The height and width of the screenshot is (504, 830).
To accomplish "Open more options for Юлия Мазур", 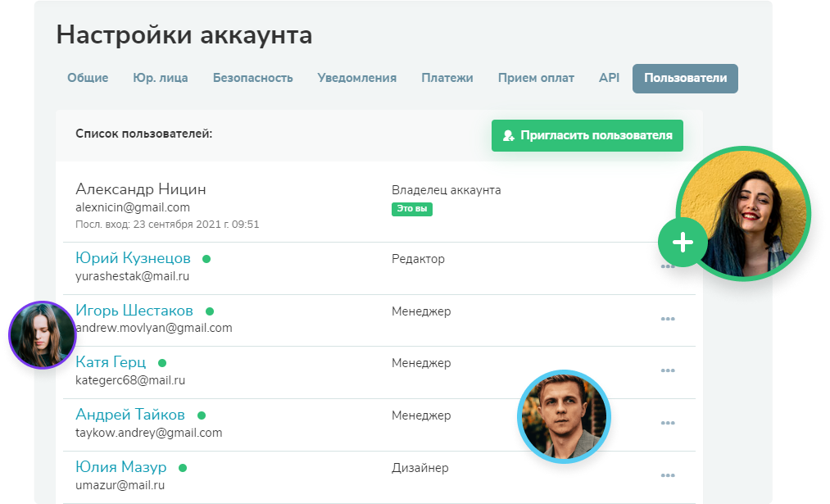I will pos(668,475).
